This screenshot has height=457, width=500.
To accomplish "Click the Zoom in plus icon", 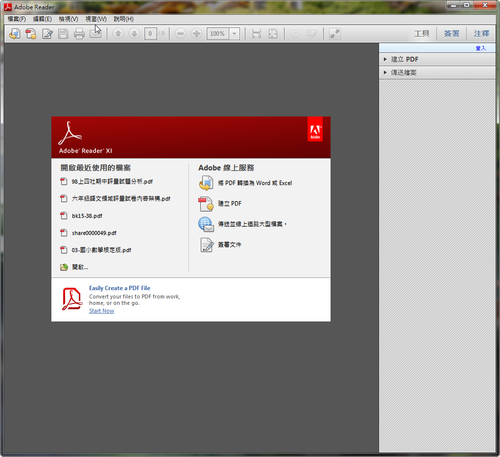I will click(196, 34).
